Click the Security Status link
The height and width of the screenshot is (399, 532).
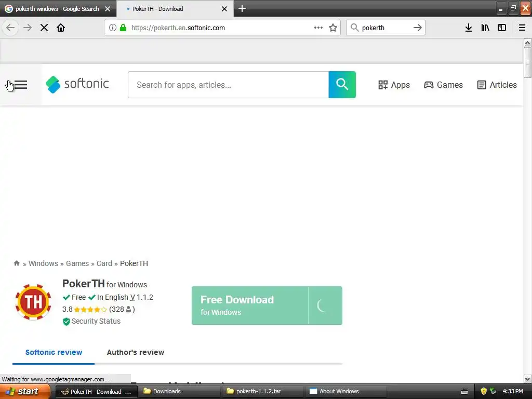pyautogui.click(x=96, y=321)
